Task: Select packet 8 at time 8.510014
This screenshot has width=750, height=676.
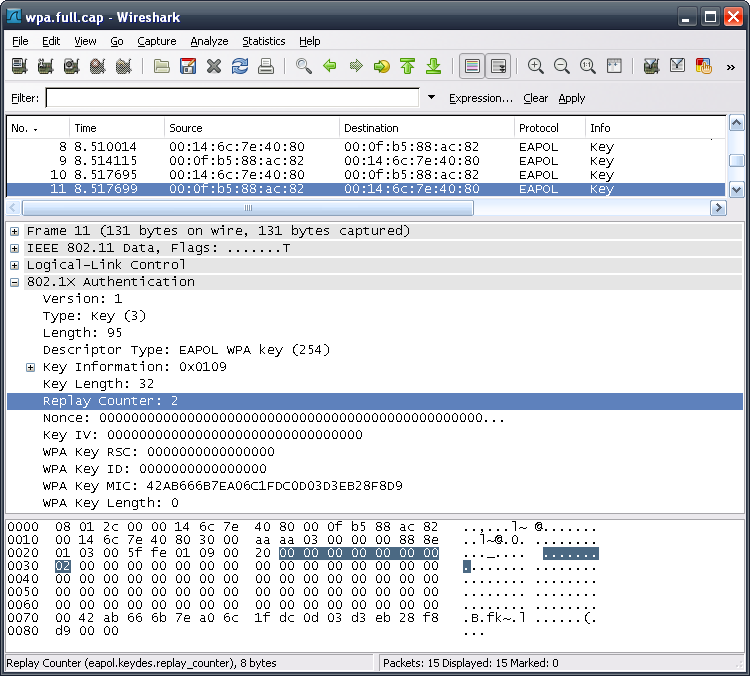Action: [366, 146]
